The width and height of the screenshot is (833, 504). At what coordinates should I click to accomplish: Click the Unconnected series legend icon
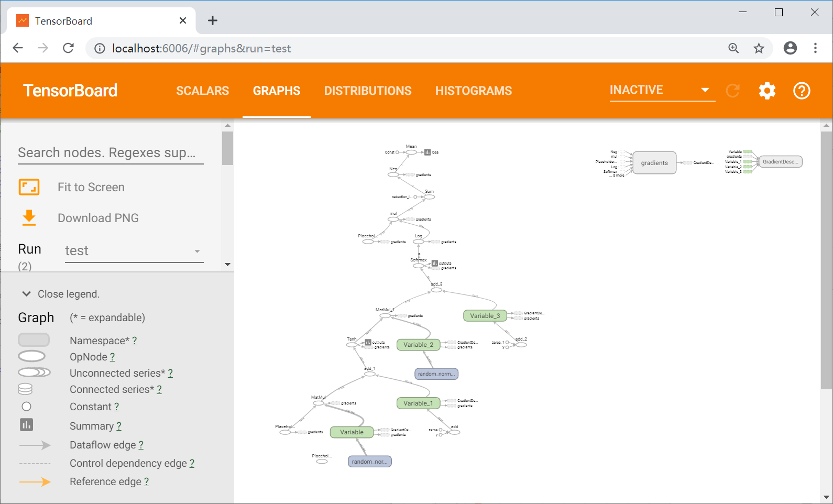(34, 372)
